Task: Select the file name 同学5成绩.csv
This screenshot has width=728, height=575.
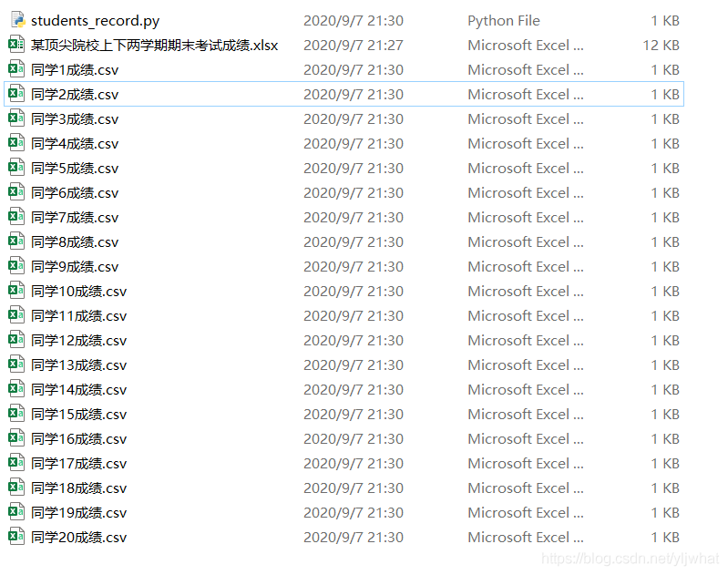Action: click(75, 169)
